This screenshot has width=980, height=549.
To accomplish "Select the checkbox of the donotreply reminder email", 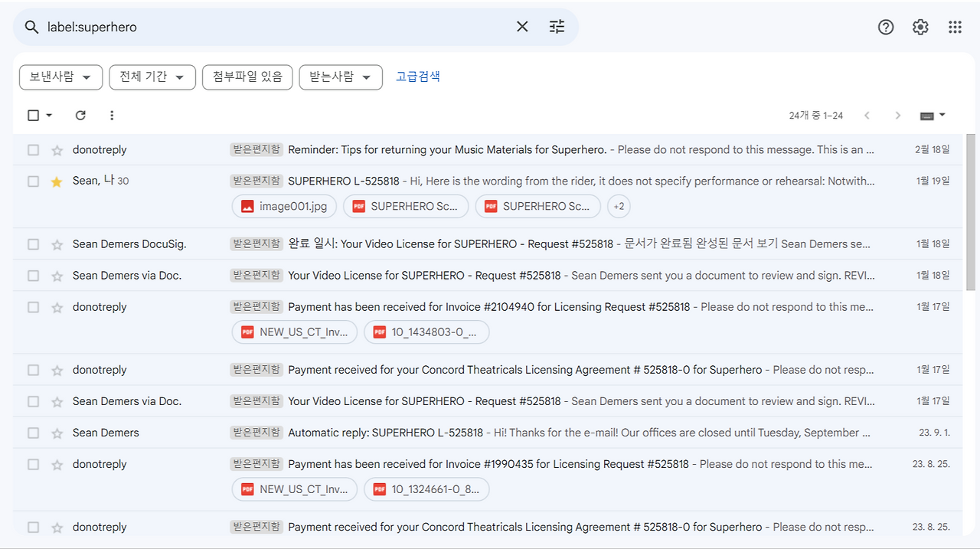I will coord(33,149).
